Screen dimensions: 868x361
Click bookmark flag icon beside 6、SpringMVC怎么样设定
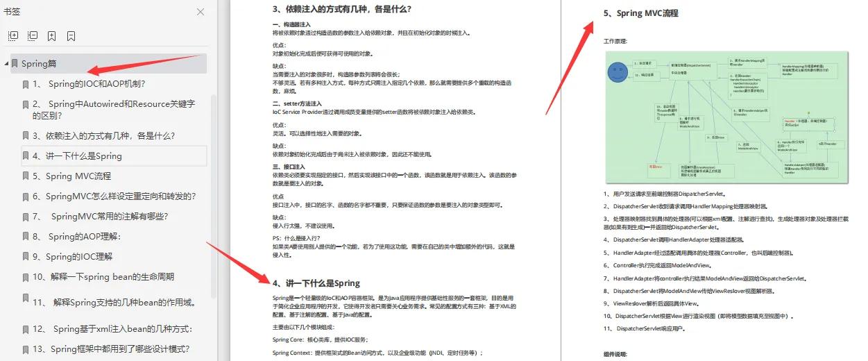pyautogui.click(x=26, y=196)
